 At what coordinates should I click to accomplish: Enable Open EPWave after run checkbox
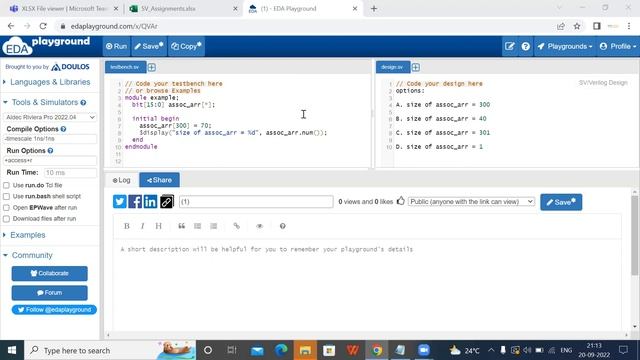point(7,208)
